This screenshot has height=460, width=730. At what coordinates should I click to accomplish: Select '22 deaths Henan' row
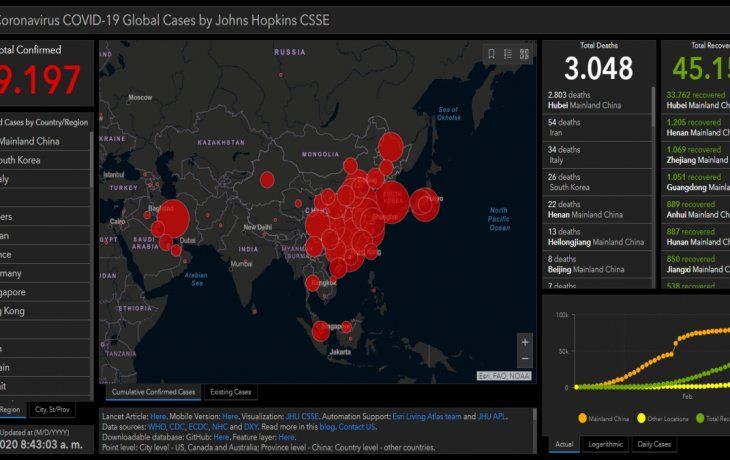(597, 210)
